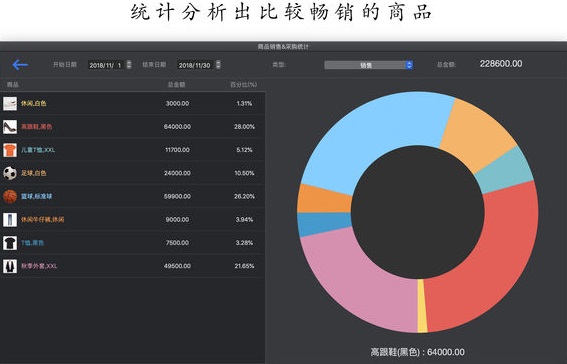Click the white casual shoe thumbnail
567x364 pixels.
10,103
